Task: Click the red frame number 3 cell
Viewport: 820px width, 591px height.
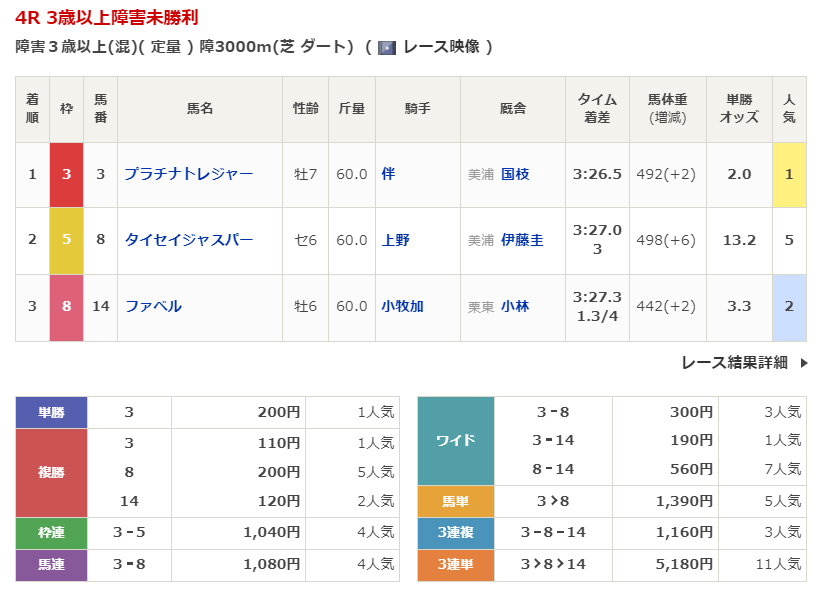Action: coord(66,174)
